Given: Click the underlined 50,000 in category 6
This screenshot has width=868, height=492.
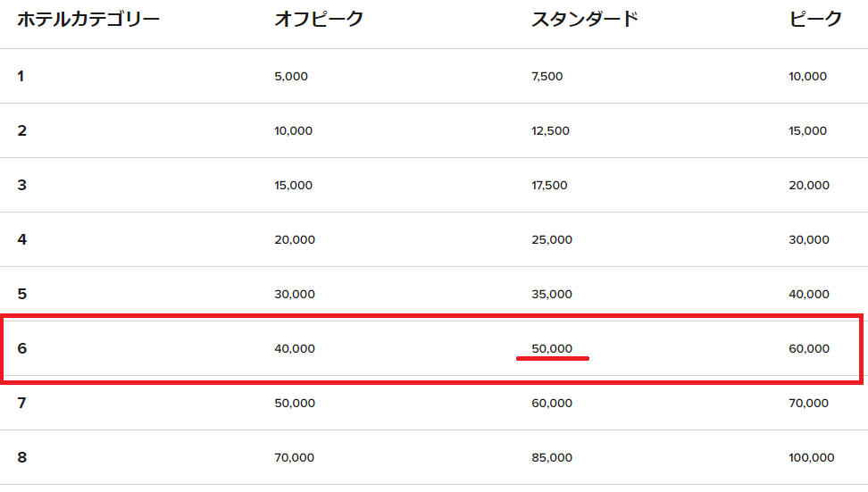Looking at the screenshot, I should pyautogui.click(x=552, y=349).
